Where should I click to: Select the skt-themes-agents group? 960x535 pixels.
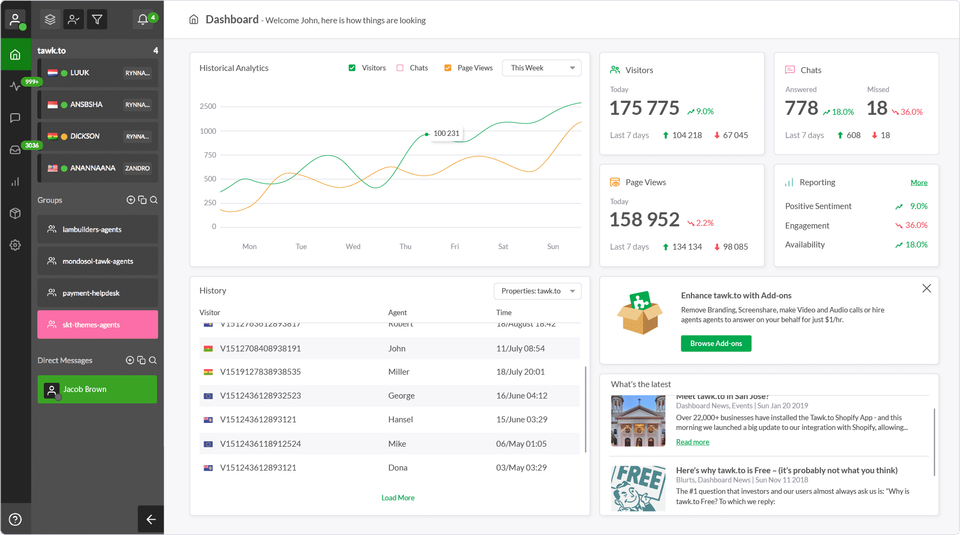97,324
